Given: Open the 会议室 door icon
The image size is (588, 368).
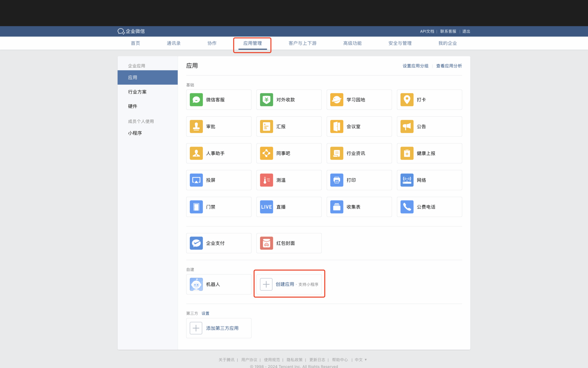Looking at the screenshot, I should click(337, 126).
